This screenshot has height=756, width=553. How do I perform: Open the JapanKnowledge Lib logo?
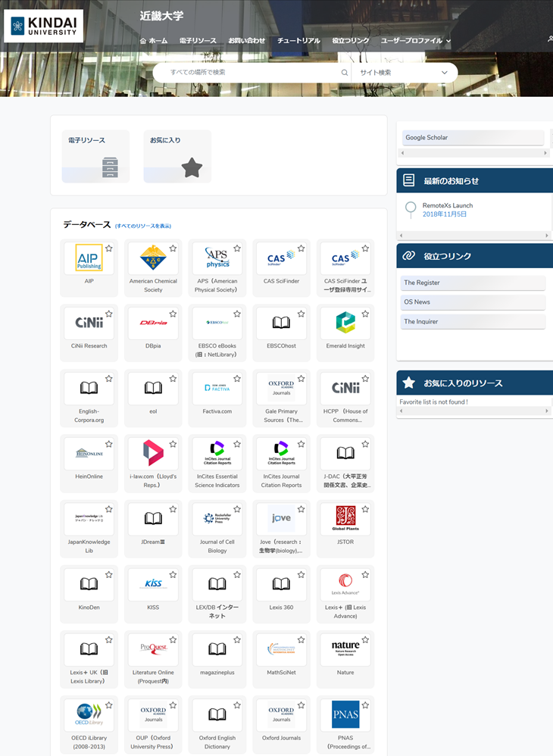tap(89, 518)
